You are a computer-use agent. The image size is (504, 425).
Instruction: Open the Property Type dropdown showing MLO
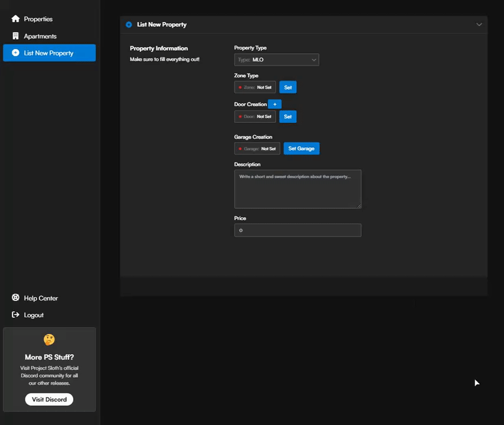click(276, 59)
